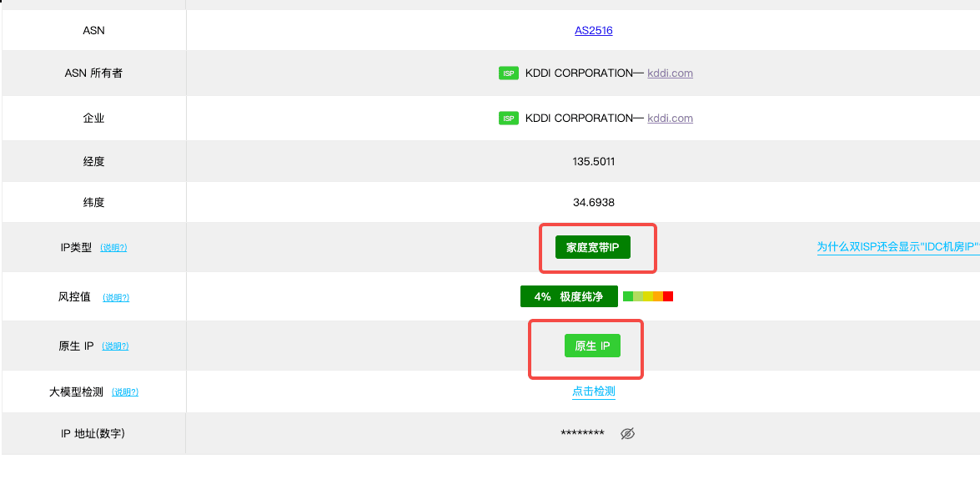Click the 企业 row label
980x490 pixels.
(x=93, y=119)
